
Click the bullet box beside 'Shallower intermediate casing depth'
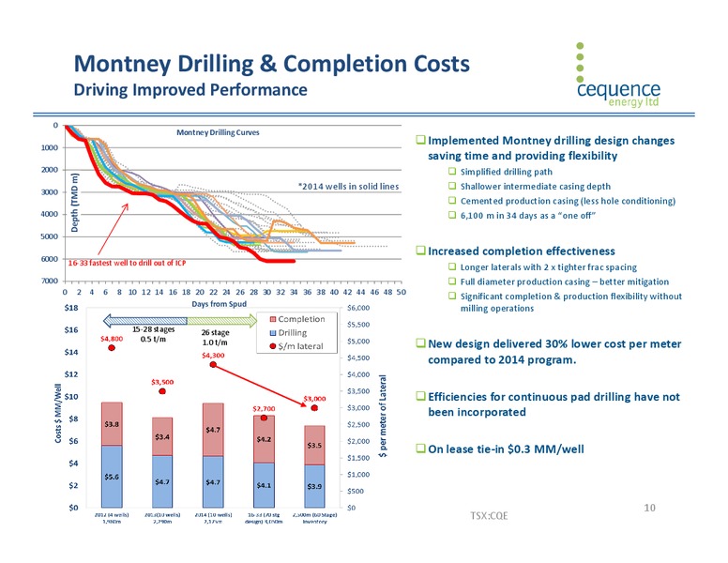(x=452, y=186)
